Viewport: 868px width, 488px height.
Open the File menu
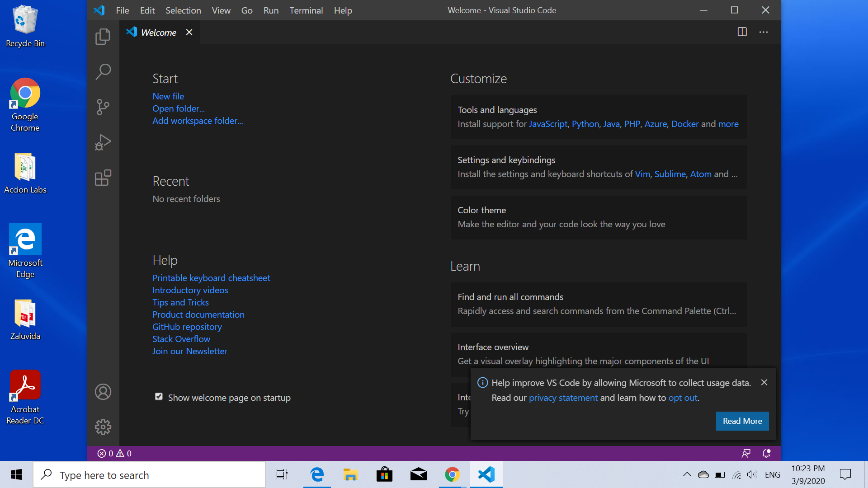pos(123,10)
